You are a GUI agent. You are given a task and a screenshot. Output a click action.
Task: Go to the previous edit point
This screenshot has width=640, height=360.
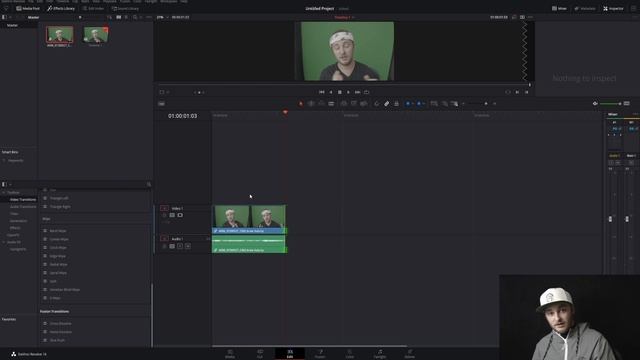(x=527, y=92)
